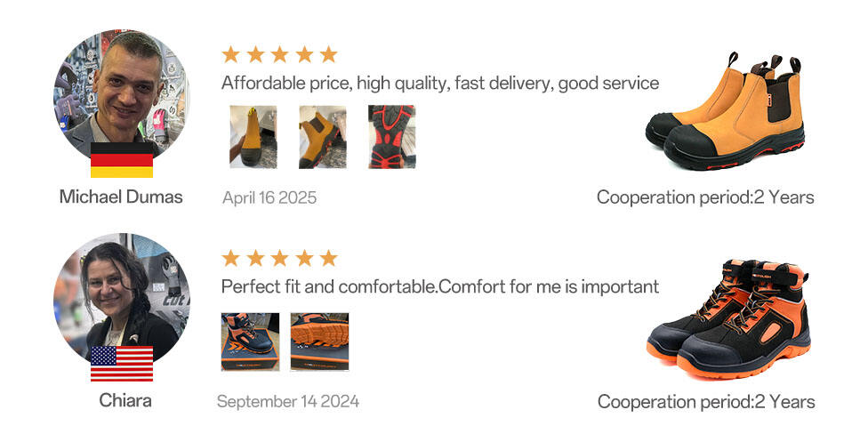Click the April 16 2025 review date
868x434 pixels.
coord(269,197)
